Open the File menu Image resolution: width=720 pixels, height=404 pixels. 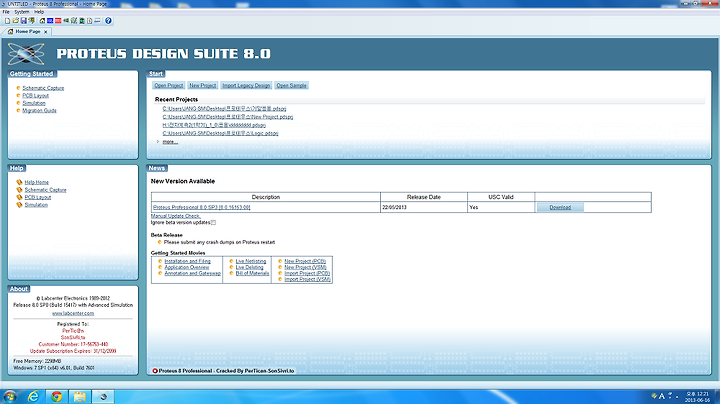point(6,11)
